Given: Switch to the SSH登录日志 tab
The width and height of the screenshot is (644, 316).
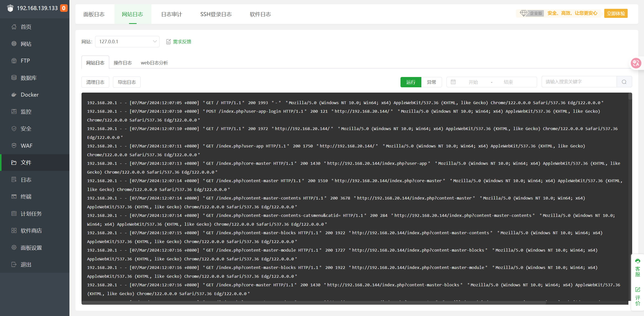Looking at the screenshot, I should coord(216,14).
